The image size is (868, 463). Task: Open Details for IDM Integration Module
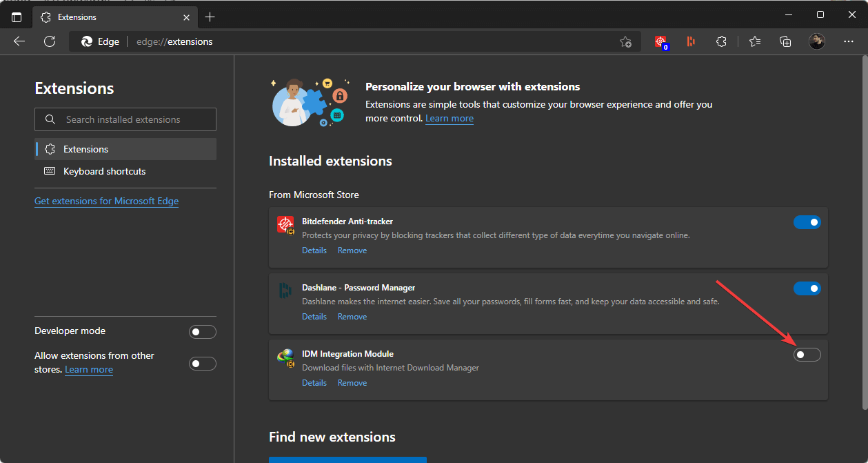tap(314, 383)
